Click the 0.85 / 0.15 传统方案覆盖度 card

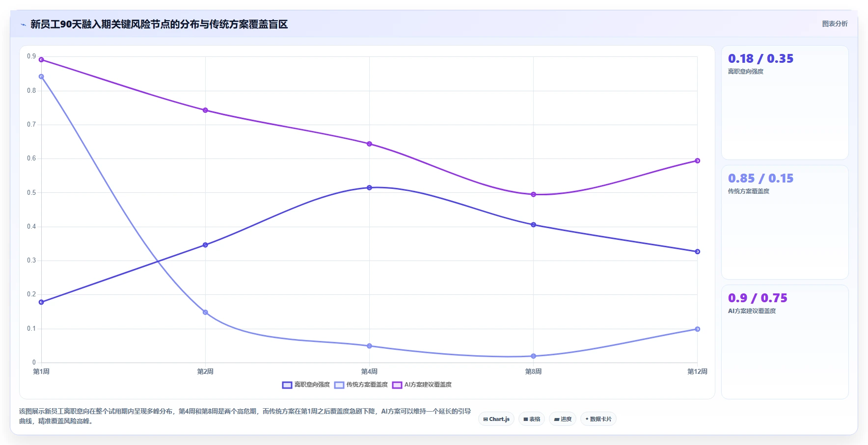785,222
